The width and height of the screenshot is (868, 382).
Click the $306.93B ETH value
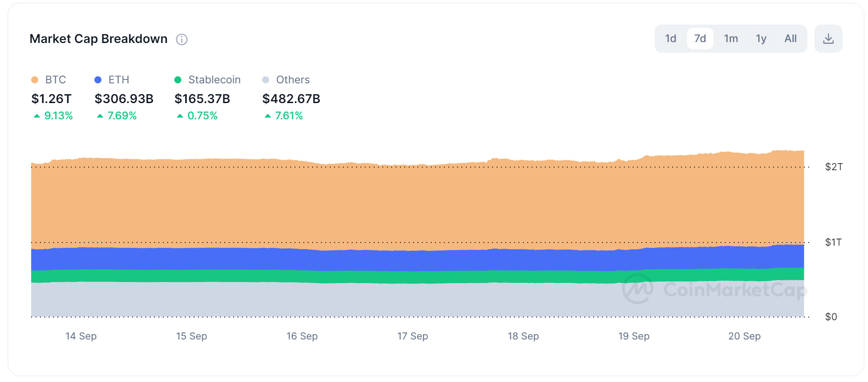pyautogui.click(x=124, y=99)
